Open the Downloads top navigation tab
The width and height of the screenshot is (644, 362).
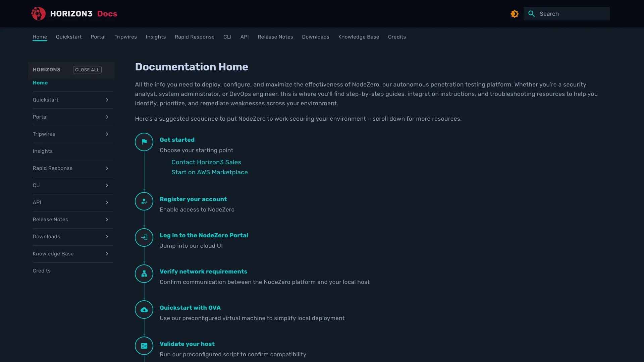(x=316, y=37)
